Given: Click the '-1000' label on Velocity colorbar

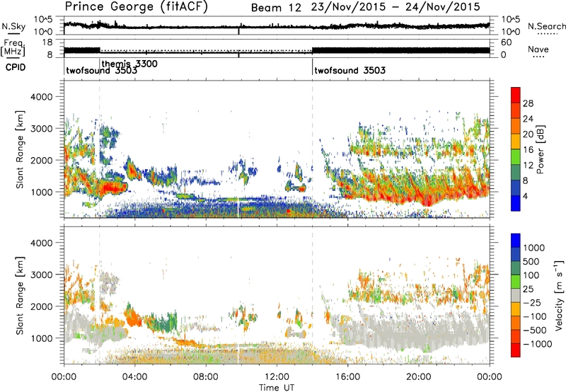Looking at the screenshot, I should tap(538, 344).
